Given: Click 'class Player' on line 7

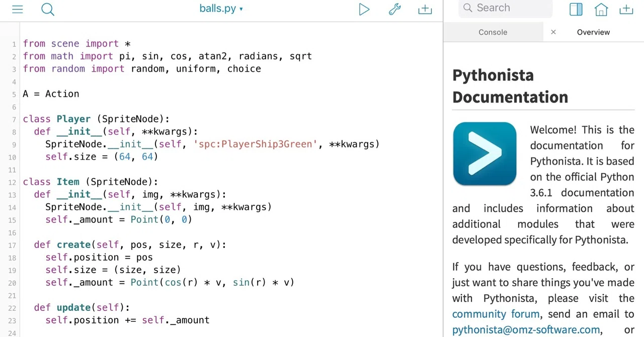Looking at the screenshot, I should pyautogui.click(x=57, y=119).
